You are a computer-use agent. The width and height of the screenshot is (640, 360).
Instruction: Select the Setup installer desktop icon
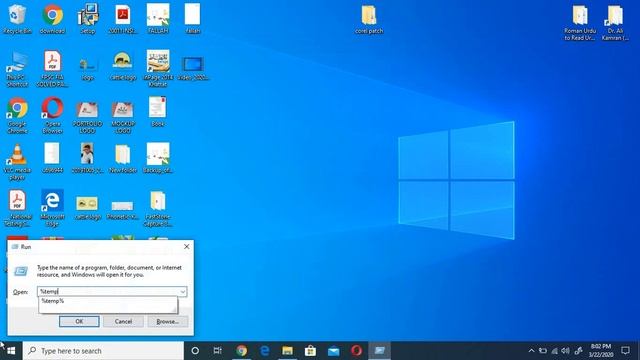[x=88, y=19]
